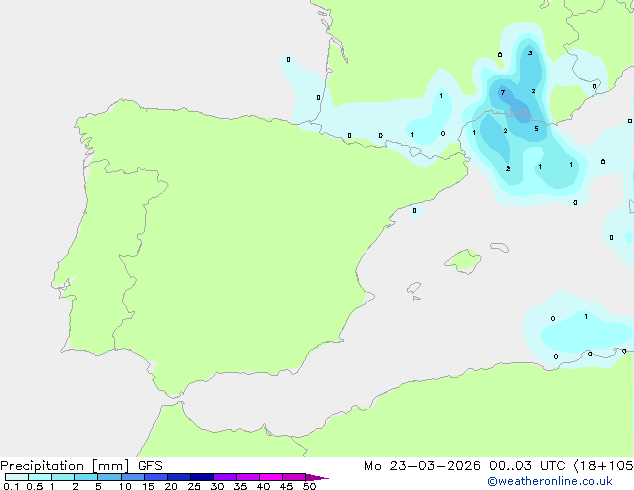634x490 pixels.
Task: Click the 2–5 mm legend color swatch
Action: point(86,477)
